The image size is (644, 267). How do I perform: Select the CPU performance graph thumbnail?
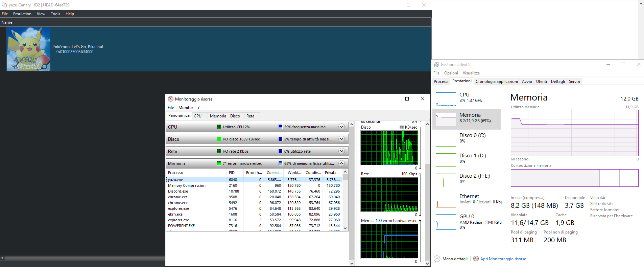(x=446, y=99)
